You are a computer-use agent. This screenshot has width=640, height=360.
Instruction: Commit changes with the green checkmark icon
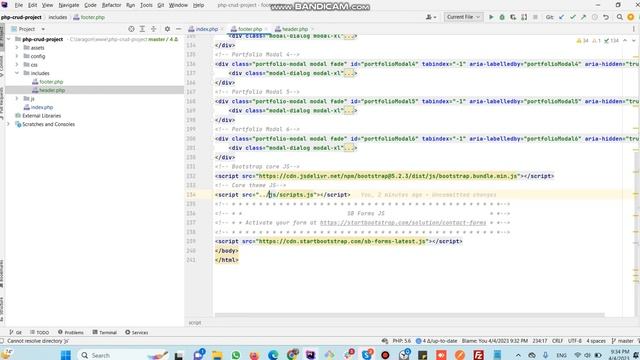[573, 17]
